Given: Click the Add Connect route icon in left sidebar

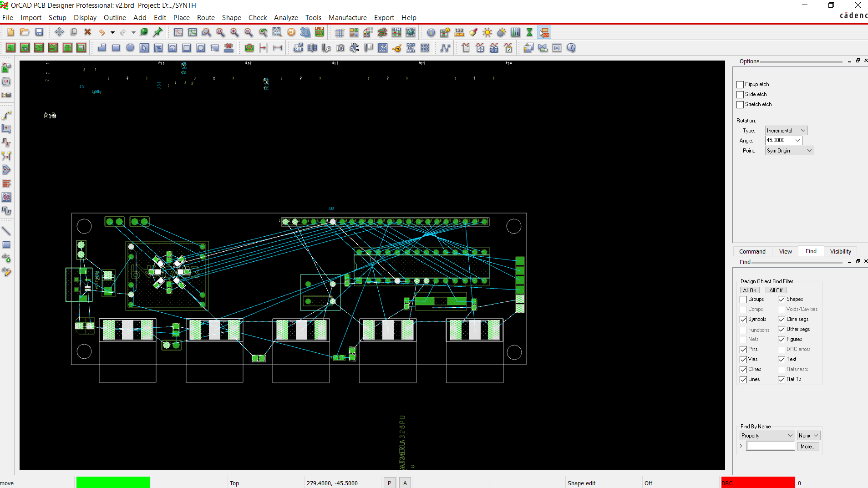Looking at the screenshot, I should click(6, 115).
